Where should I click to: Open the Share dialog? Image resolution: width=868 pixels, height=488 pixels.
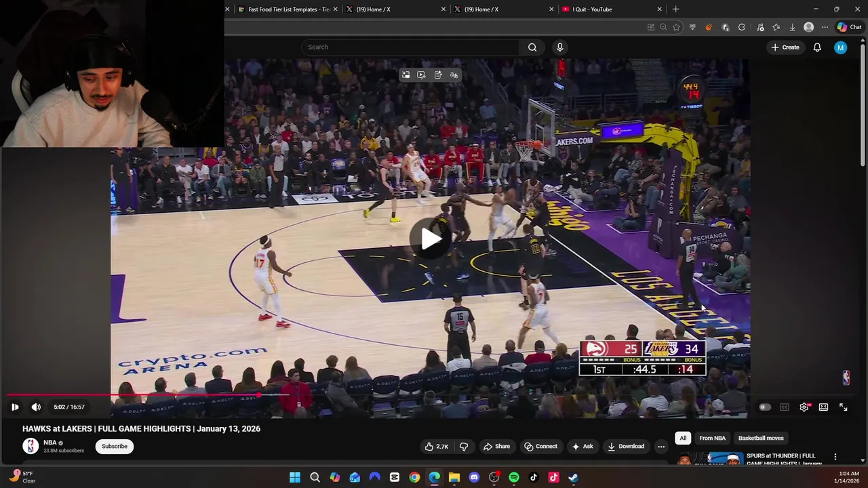(x=496, y=447)
